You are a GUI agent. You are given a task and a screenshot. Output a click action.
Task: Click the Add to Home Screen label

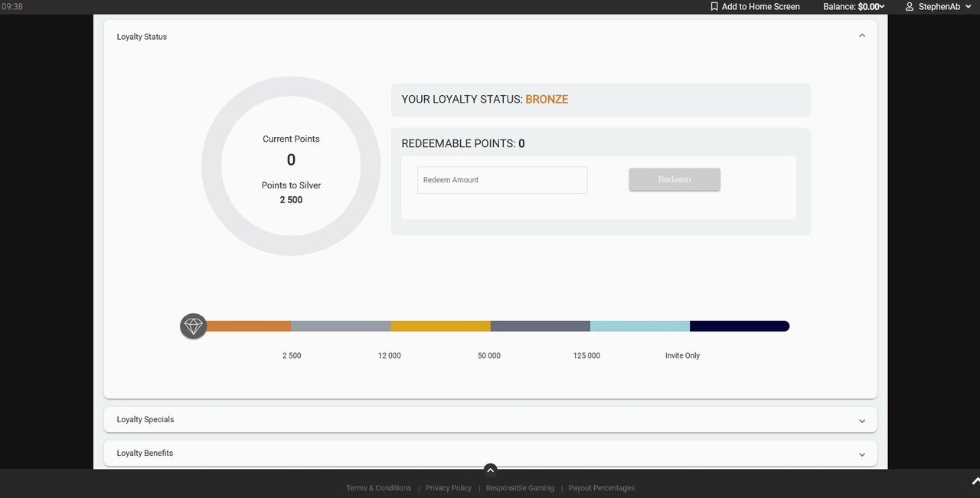tap(760, 7)
